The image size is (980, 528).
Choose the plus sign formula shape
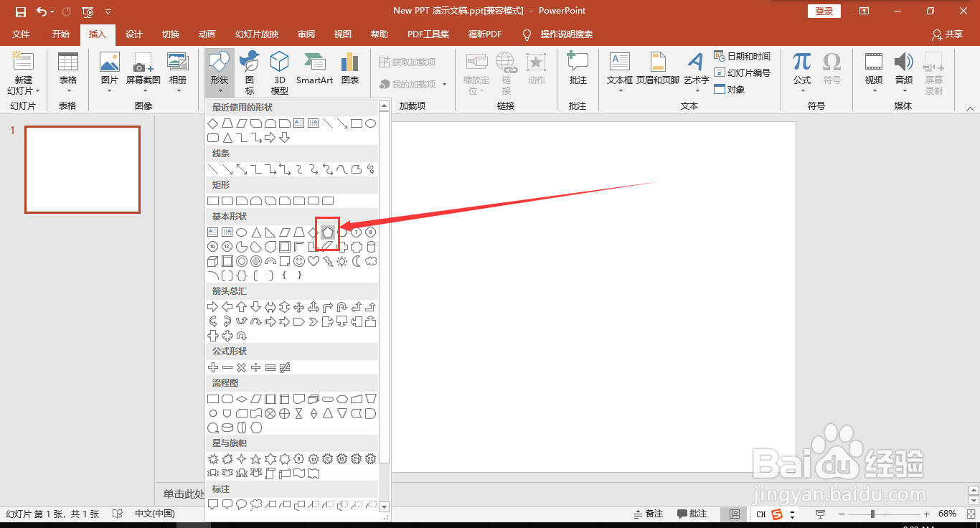(213, 367)
